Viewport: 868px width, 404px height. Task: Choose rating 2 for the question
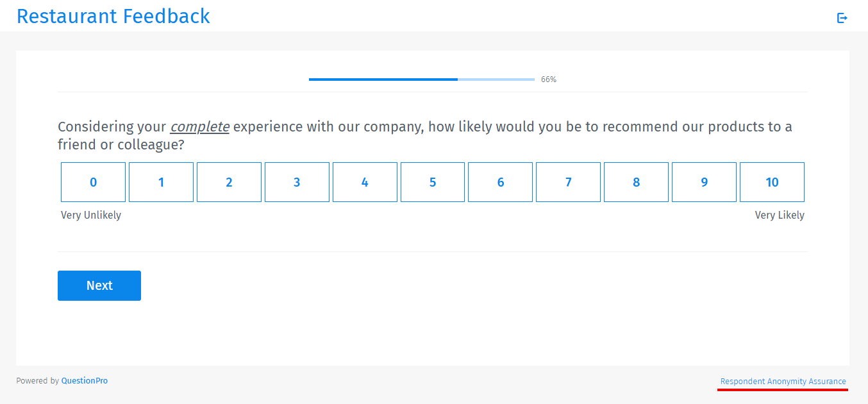(229, 182)
